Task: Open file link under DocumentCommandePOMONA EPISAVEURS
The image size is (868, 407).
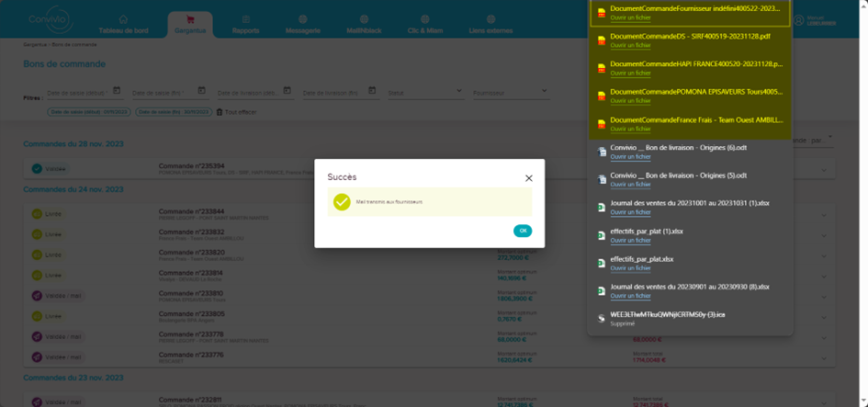Action: (630, 101)
